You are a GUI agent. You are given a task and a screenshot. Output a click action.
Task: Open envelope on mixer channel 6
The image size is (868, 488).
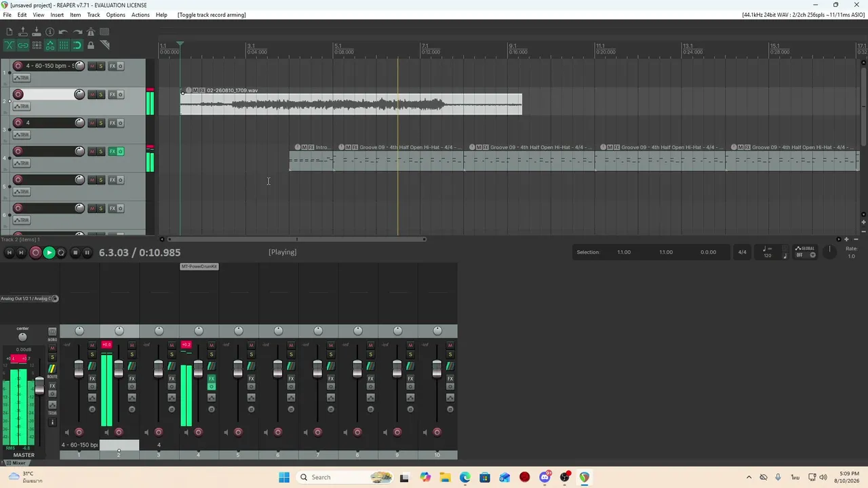coord(291,398)
